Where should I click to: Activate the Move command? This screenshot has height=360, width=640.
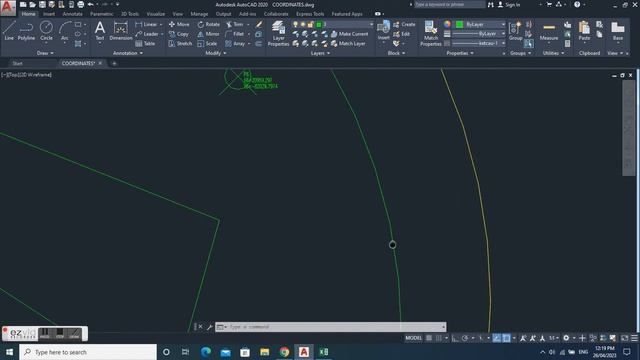tap(179, 24)
